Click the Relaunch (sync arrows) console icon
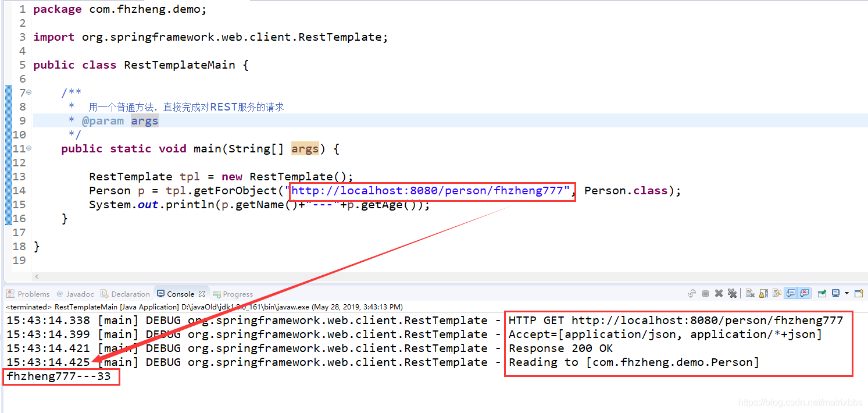The image size is (868, 413). pyautogui.click(x=692, y=293)
